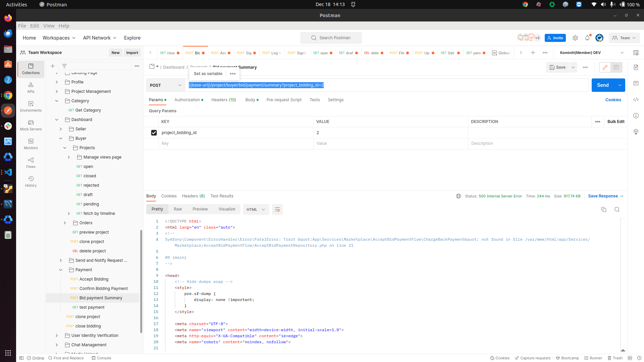
Task: Open the Cookies link
Action: (613, 100)
